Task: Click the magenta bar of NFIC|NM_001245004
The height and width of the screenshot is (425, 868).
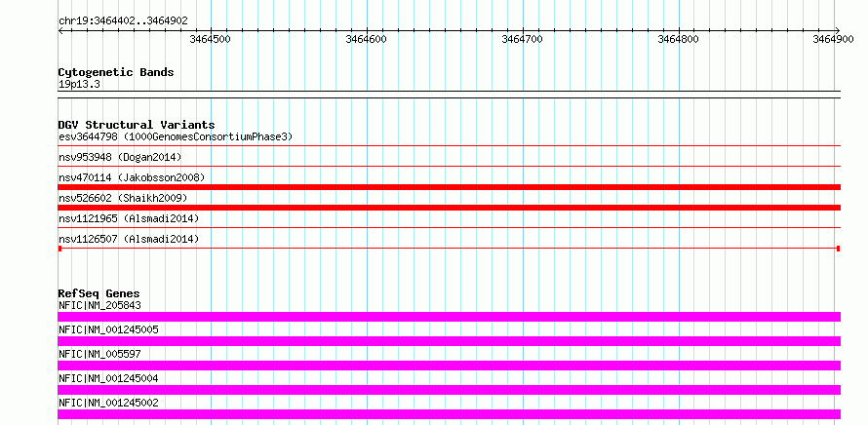Action: point(449,390)
